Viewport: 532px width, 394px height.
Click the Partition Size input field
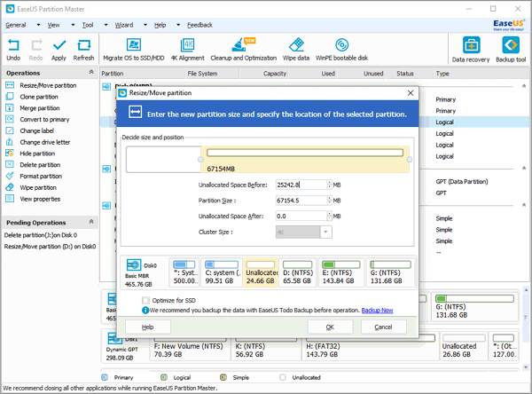pos(301,201)
